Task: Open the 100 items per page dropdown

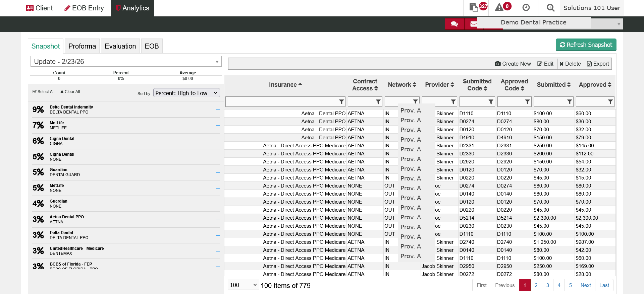Action: (x=243, y=285)
